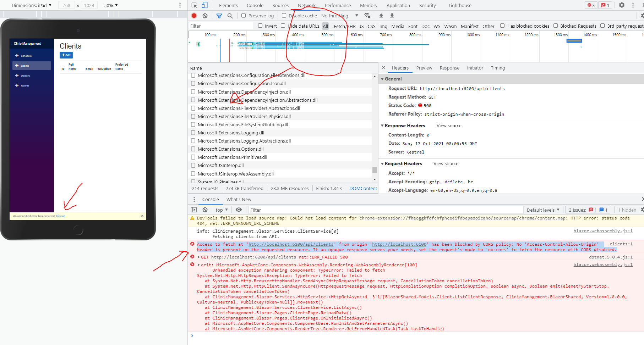644x345 pixels.
Task: Open the network request search
Action: (x=229, y=16)
